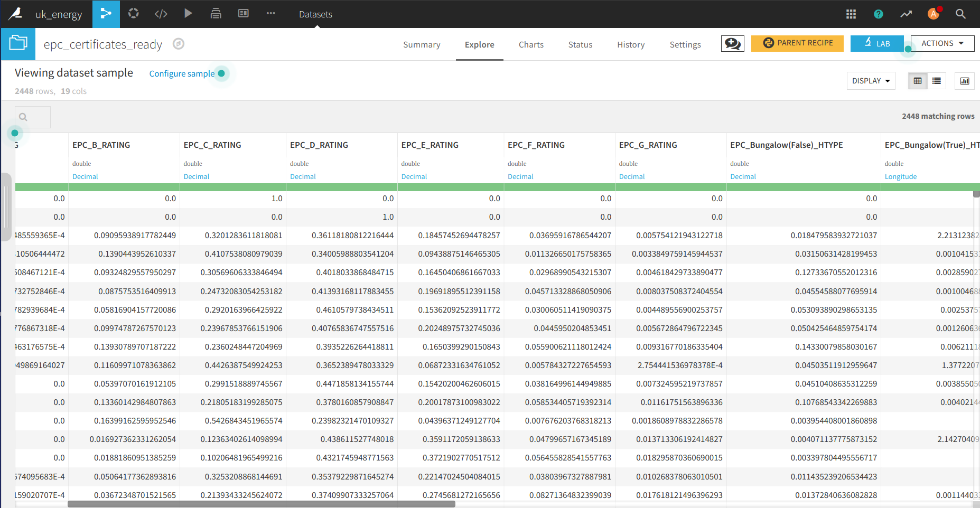Open the code recipes icon

161,14
